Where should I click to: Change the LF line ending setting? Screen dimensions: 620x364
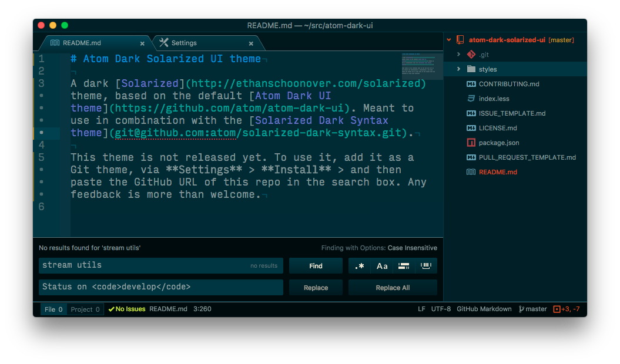421,309
